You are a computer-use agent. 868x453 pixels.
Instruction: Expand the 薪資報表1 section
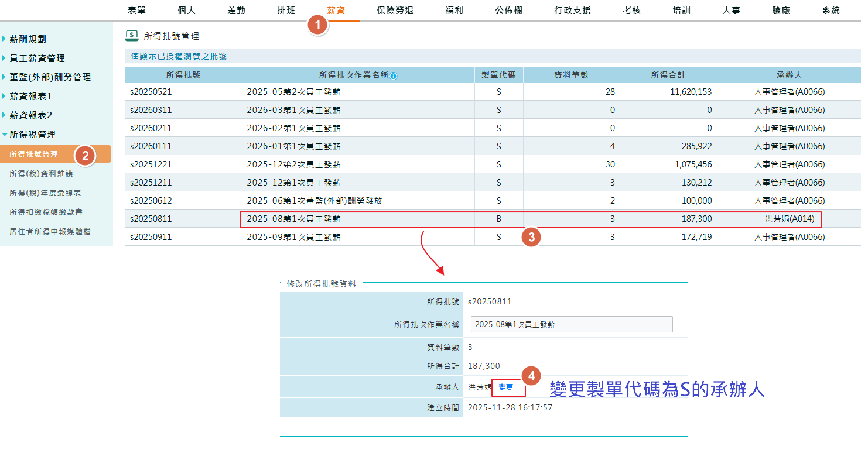[x=32, y=95]
